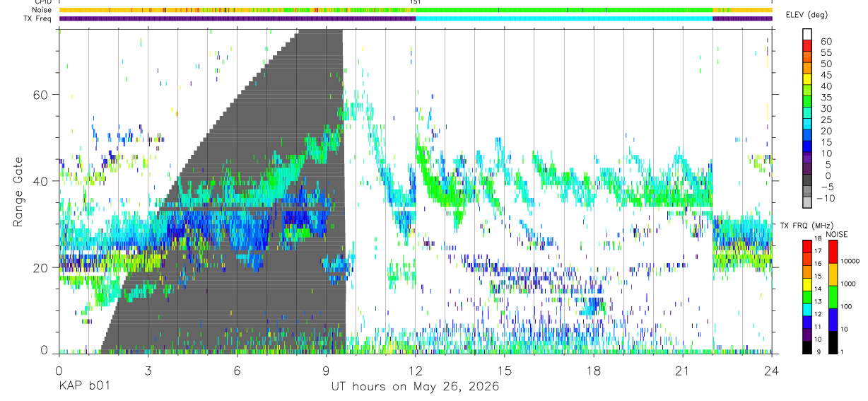Pick the blue TX FRQ swatch 12 to 11
The width and height of the screenshot is (868, 401).
[807, 322]
